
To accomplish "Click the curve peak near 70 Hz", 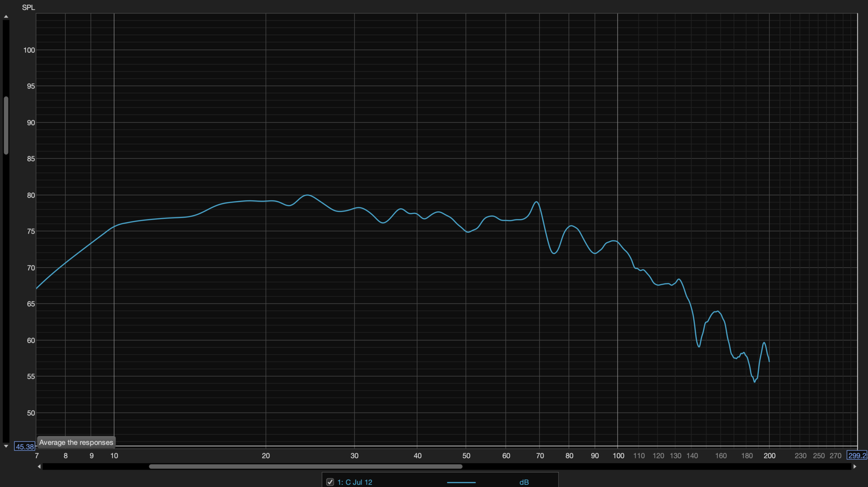I will pos(536,202).
